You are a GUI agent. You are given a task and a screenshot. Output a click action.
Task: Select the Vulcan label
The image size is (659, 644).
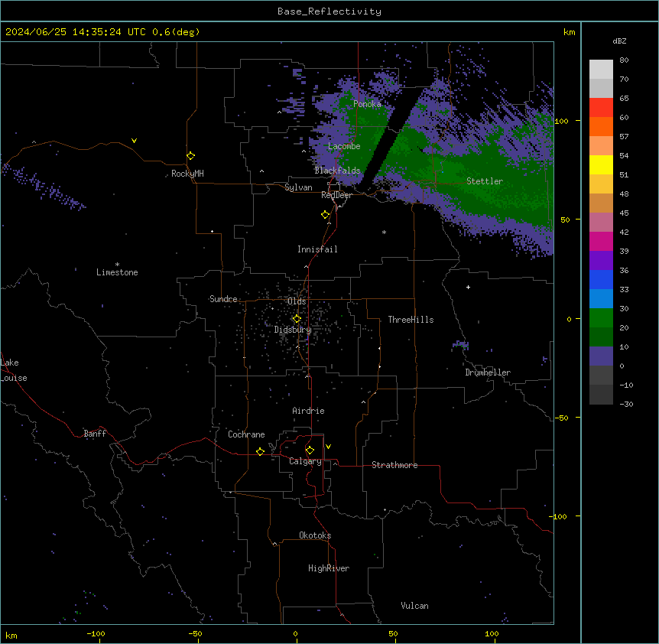tap(414, 606)
